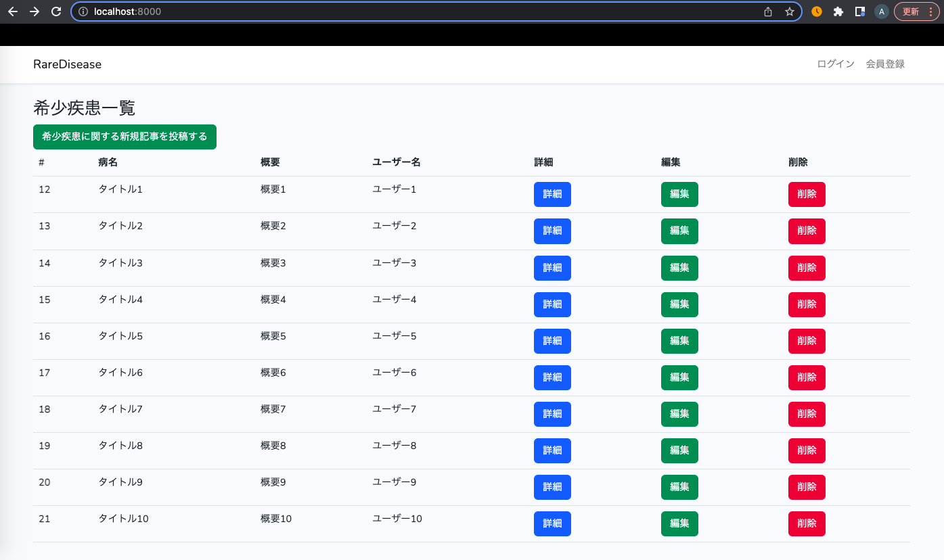The height and width of the screenshot is (560, 944).
Task: Delete entry 21 from the table
Action: point(807,523)
